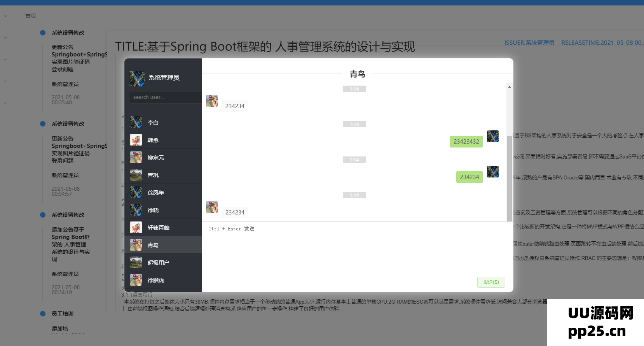Select the 徐脂虎 contact name

tap(156, 280)
